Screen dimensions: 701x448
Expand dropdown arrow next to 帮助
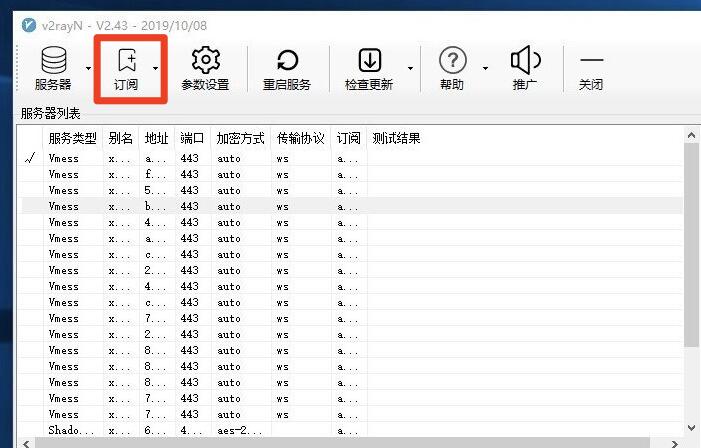[x=485, y=68]
